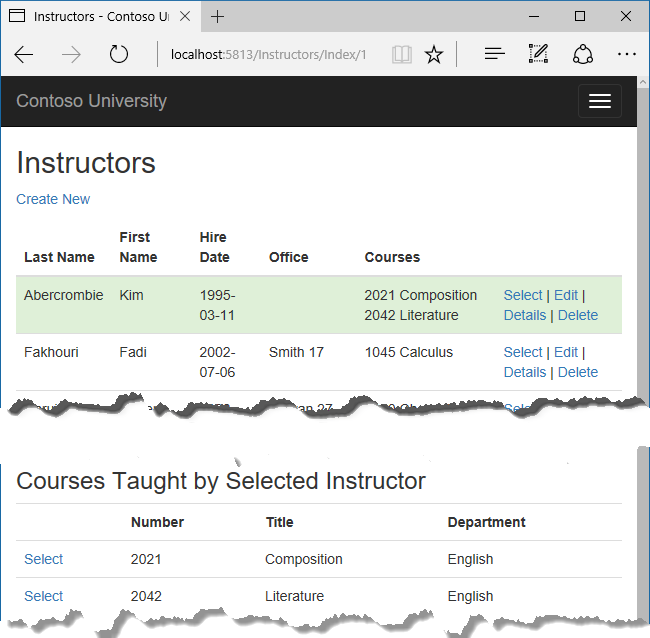Make a web note icon

[x=539, y=55]
